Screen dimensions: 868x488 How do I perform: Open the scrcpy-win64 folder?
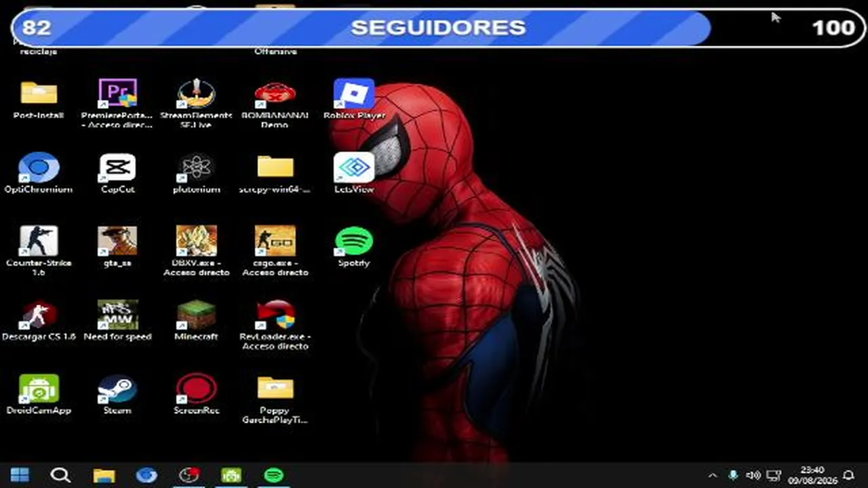point(275,167)
